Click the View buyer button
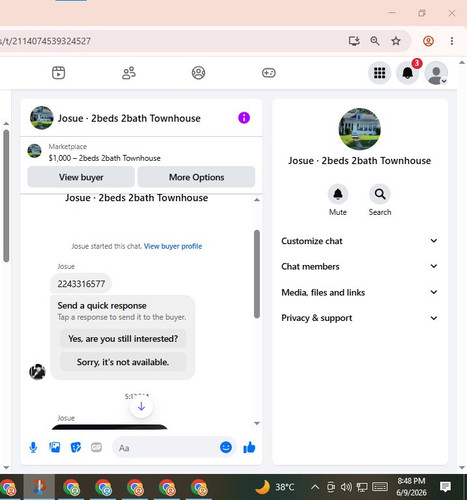Viewport: 467px width, 500px height. (81, 177)
